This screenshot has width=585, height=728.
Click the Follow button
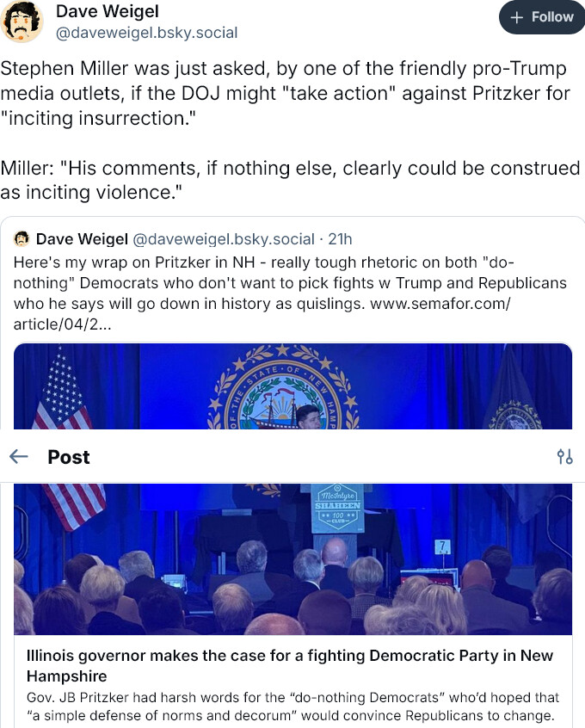click(x=542, y=17)
